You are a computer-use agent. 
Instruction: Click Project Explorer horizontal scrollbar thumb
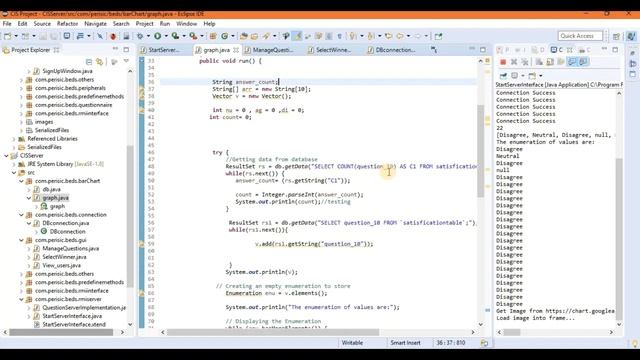61,332
